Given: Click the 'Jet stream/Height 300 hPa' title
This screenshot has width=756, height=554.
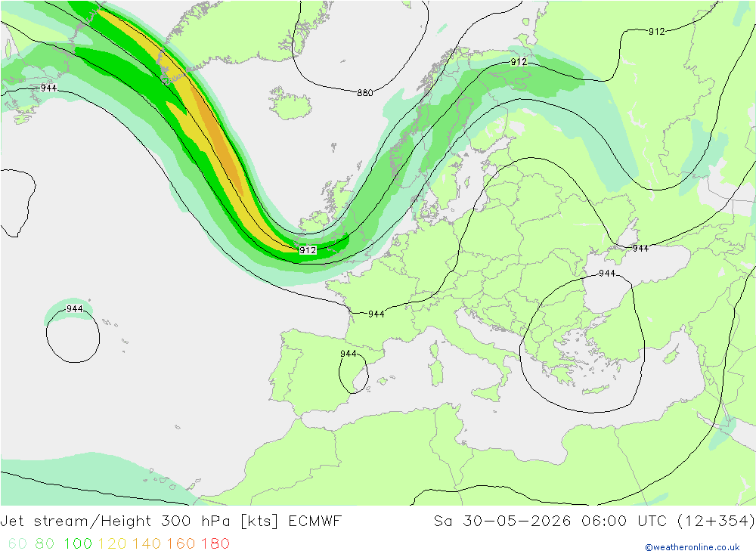Looking at the screenshot, I should tap(115, 522).
